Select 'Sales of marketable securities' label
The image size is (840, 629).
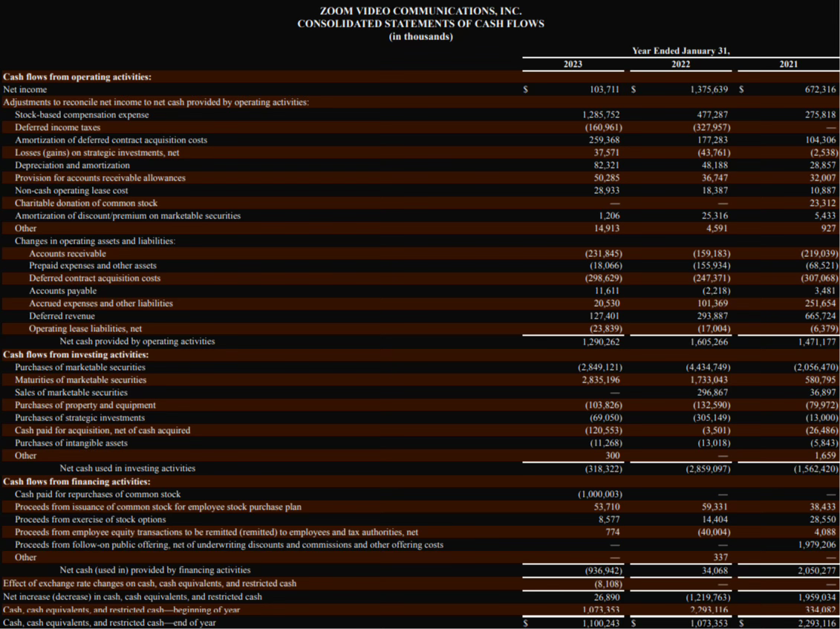(x=71, y=392)
